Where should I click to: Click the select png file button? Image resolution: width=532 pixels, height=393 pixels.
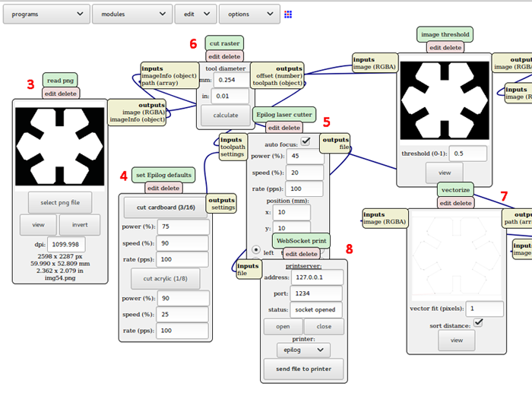[x=60, y=203]
